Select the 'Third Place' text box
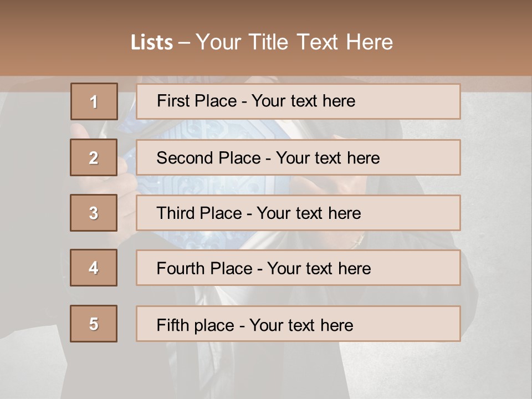Screen dimensions: 532x399 (298, 213)
